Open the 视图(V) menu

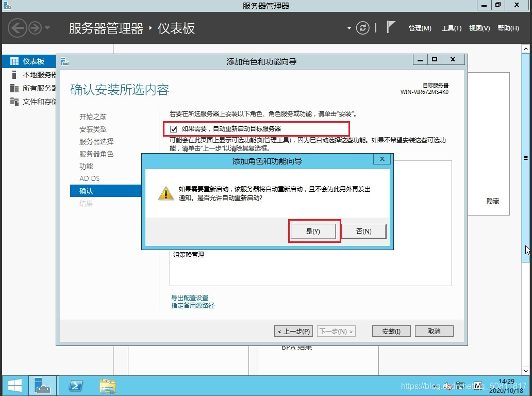[x=479, y=28]
